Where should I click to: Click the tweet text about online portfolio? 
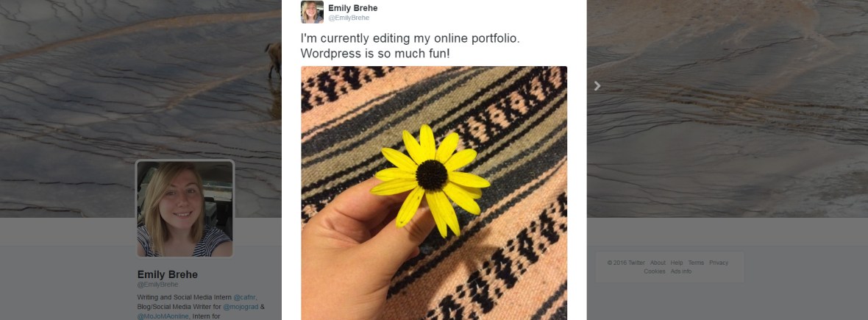(x=410, y=46)
